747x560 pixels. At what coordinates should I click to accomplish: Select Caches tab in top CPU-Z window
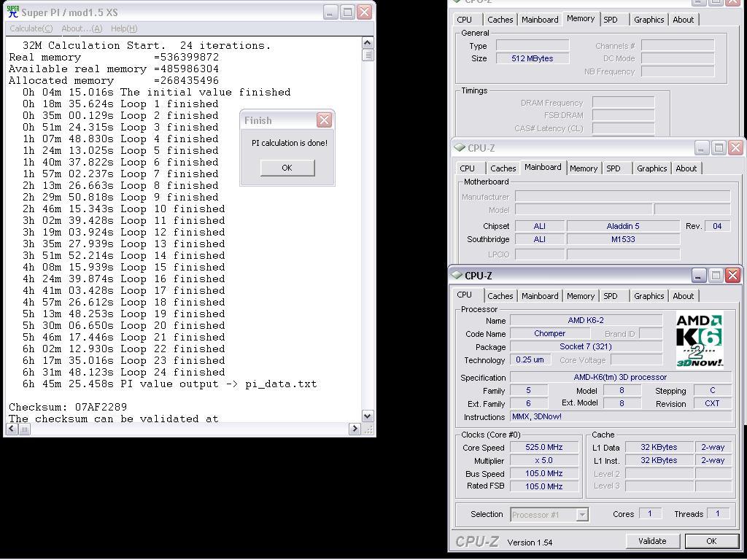(x=500, y=20)
